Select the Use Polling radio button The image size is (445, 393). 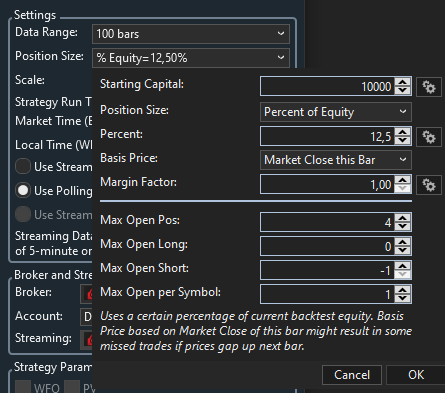(23, 190)
